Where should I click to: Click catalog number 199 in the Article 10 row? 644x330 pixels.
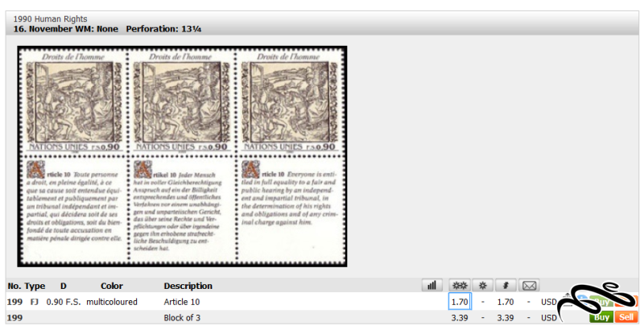click(14, 302)
